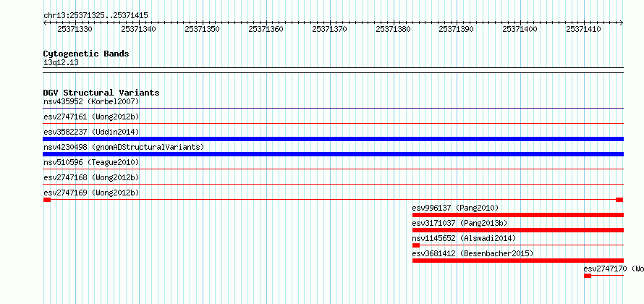Click ruler position 25371400
The height and width of the screenshot is (304, 644).
(x=520, y=29)
